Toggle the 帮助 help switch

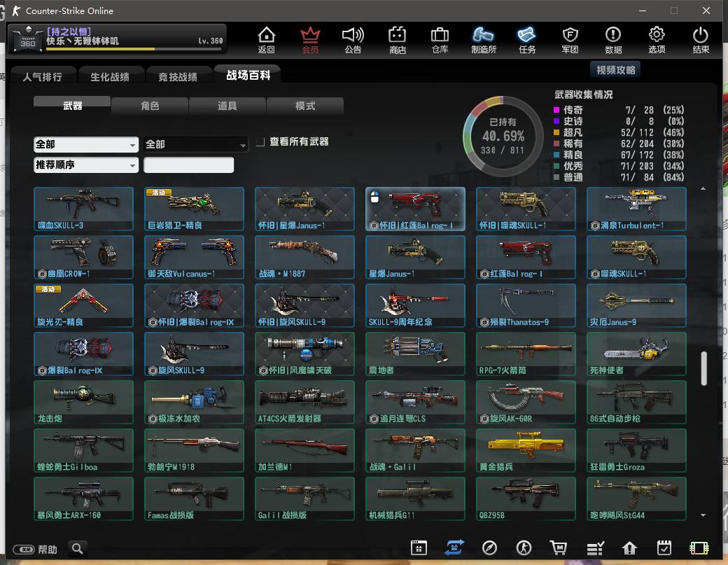(x=24, y=550)
